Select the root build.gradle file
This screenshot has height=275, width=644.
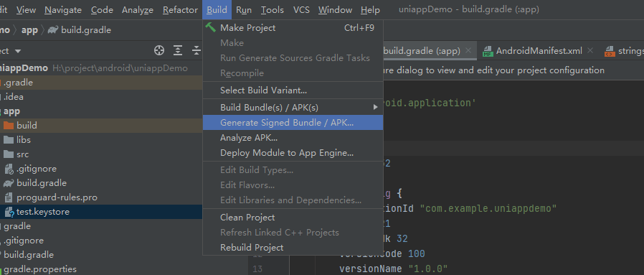pos(101,255)
